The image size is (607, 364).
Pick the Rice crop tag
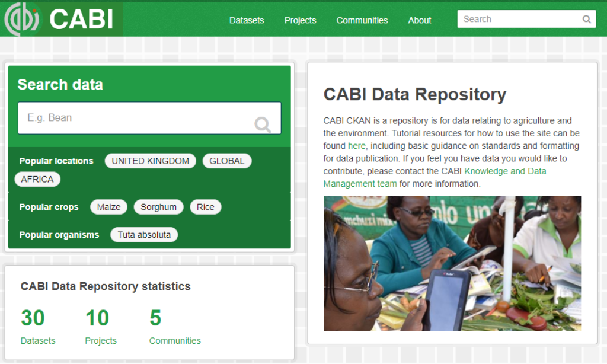click(205, 207)
